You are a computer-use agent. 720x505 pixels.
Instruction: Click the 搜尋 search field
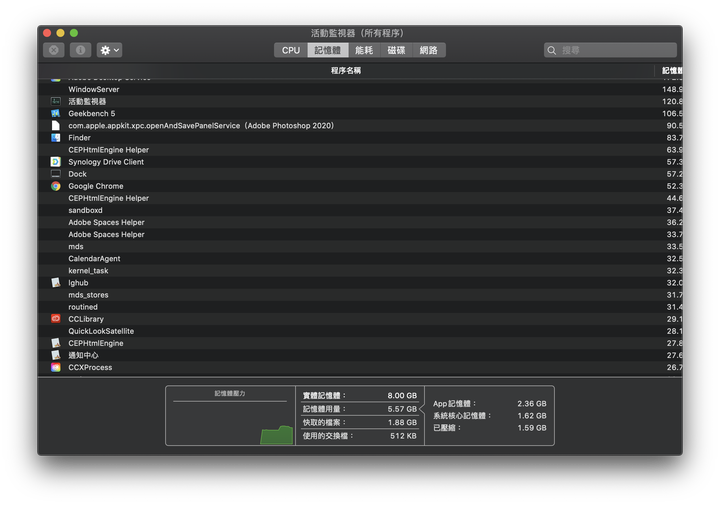coord(610,50)
